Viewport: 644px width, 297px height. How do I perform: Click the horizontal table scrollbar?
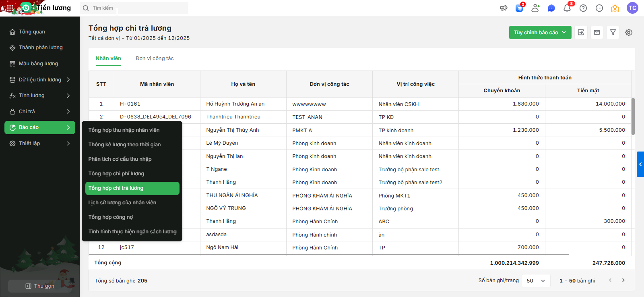point(329,255)
